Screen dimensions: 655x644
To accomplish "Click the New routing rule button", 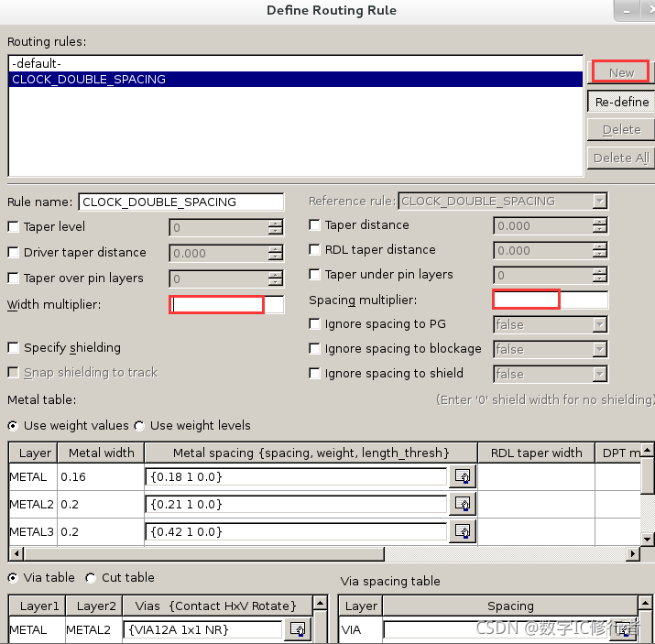I will pyautogui.click(x=621, y=72).
